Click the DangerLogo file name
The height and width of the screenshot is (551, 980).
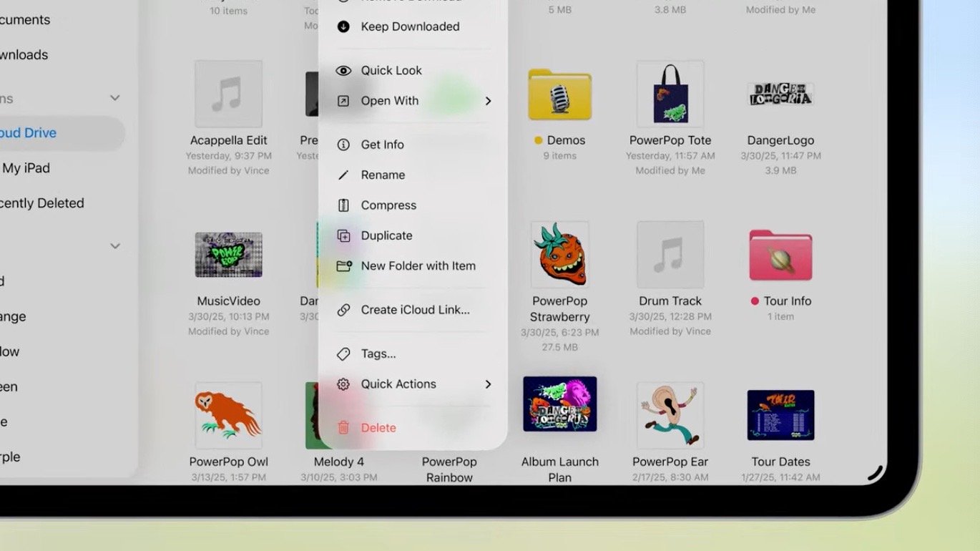point(780,140)
